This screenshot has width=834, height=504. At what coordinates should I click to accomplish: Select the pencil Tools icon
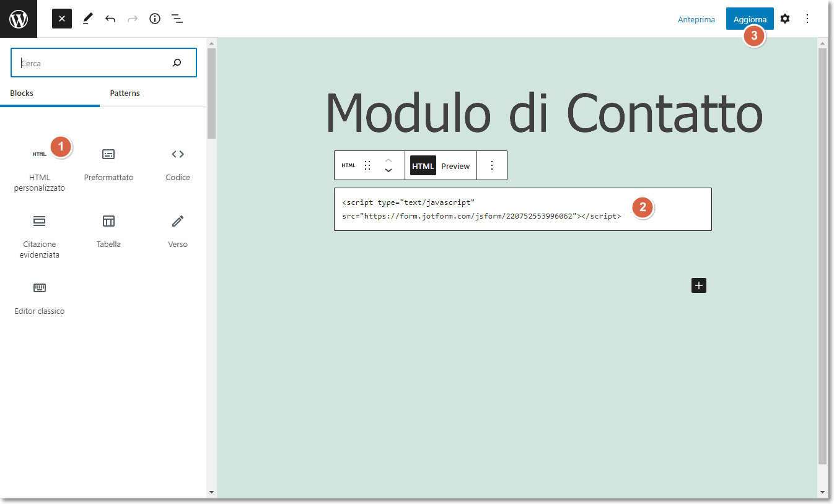click(87, 19)
